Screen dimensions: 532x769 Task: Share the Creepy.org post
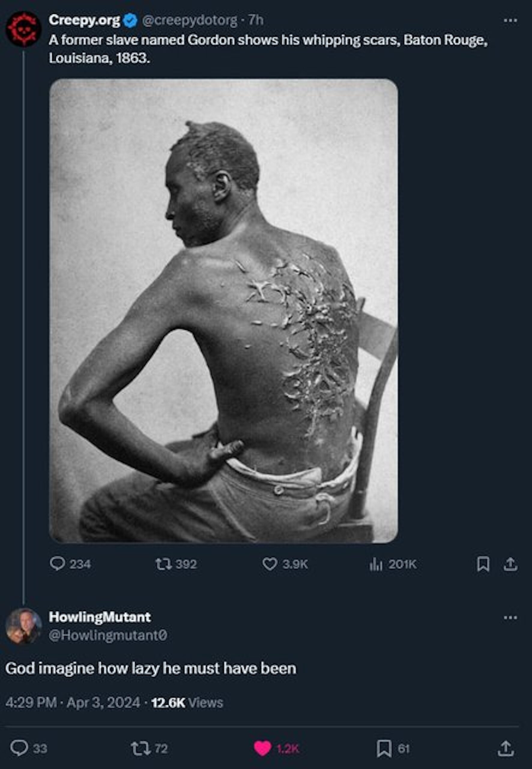[510, 564]
